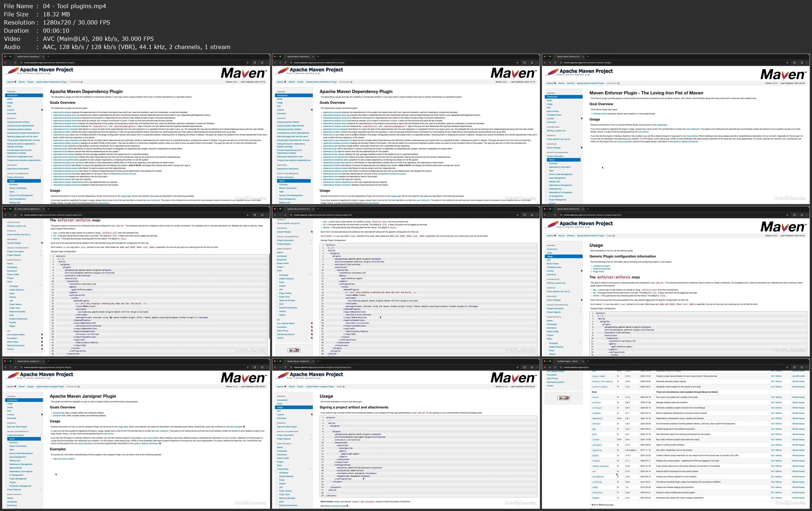
Task: Reload the Jarsigner introduction page
Action: pyautogui.click(x=15, y=367)
